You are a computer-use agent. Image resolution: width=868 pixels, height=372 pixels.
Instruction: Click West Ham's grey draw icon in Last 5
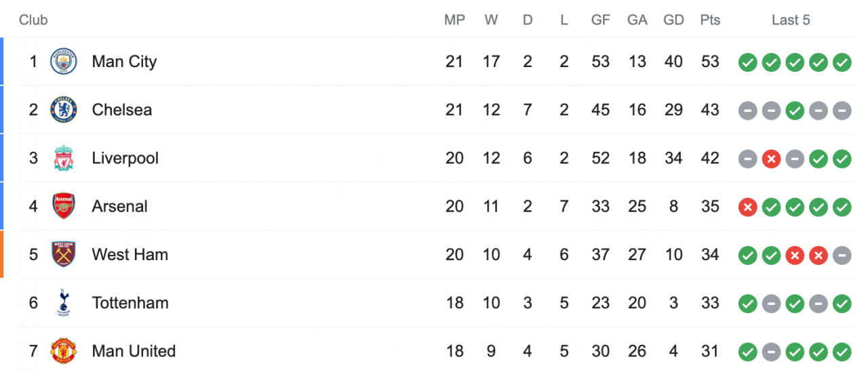(842, 255)
